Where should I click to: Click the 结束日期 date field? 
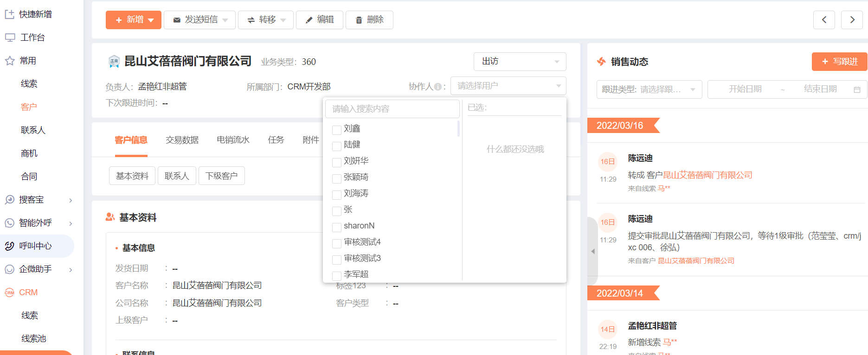[820, 89]
